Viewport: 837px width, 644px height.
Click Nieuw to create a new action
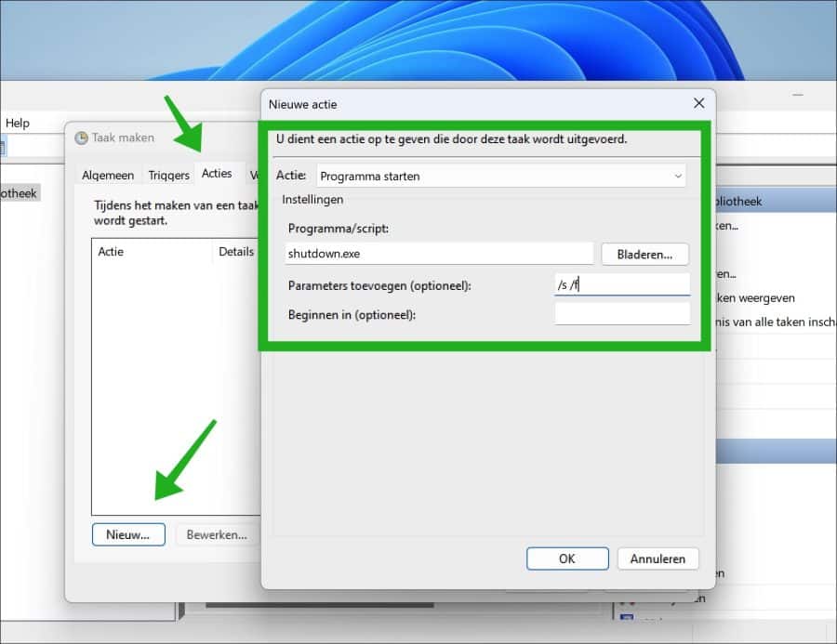tap(127, 534)
